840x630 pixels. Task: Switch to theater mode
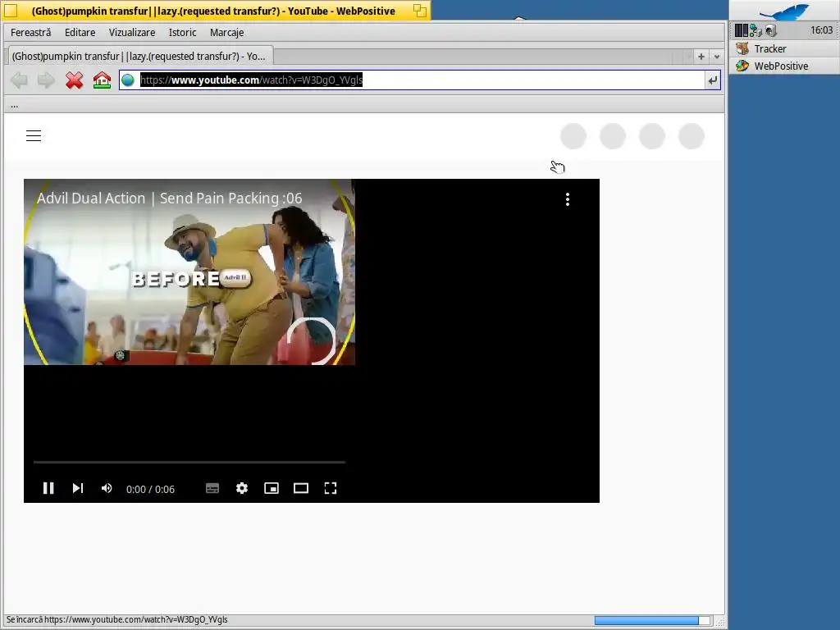pos(300,488)
